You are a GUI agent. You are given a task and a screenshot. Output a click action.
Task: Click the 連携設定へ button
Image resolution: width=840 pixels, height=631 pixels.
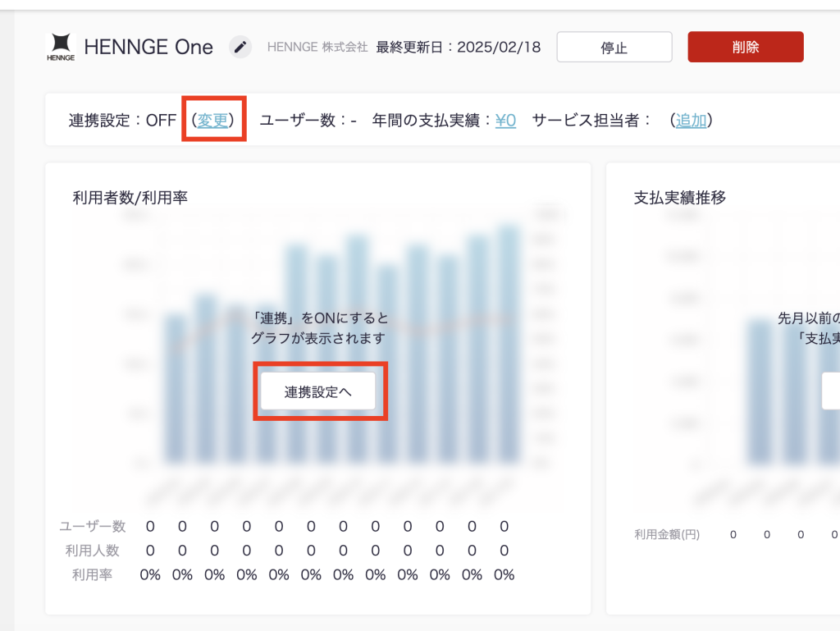pos(318,391)
